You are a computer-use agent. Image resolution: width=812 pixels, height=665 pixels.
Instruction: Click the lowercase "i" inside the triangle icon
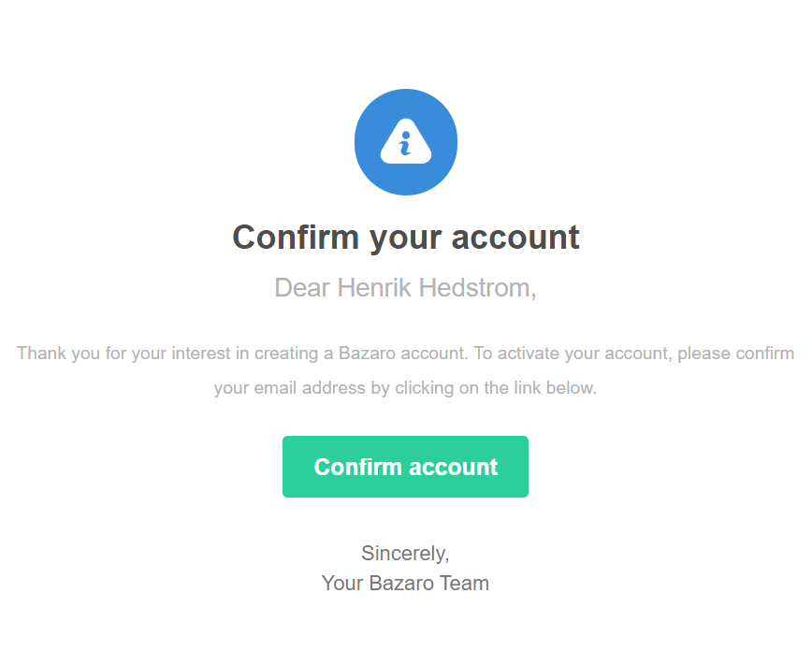click(405, 143)
